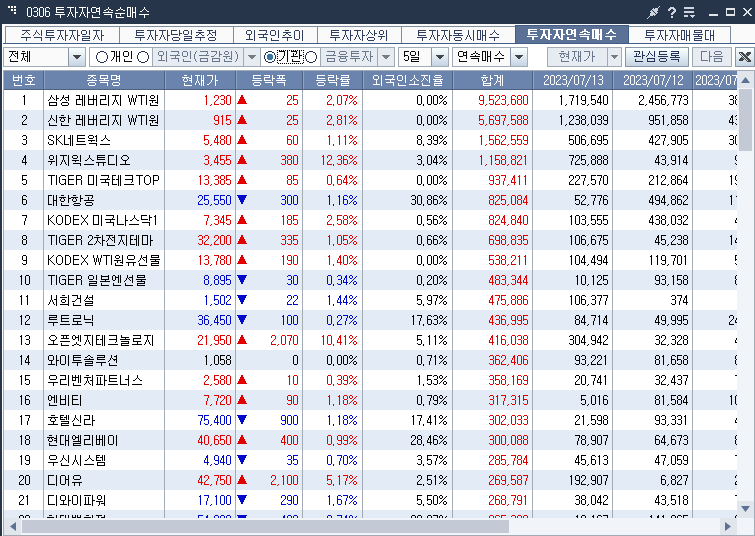Open the 연속매수 dropdown

pyautogui.click(x=519, y=57)
